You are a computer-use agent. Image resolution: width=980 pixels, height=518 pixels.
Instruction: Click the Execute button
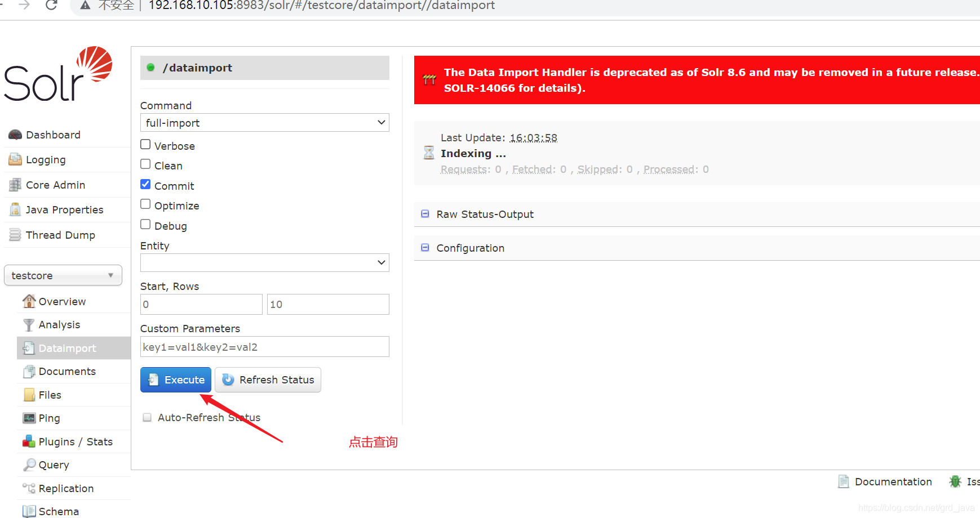pos(176,380)
